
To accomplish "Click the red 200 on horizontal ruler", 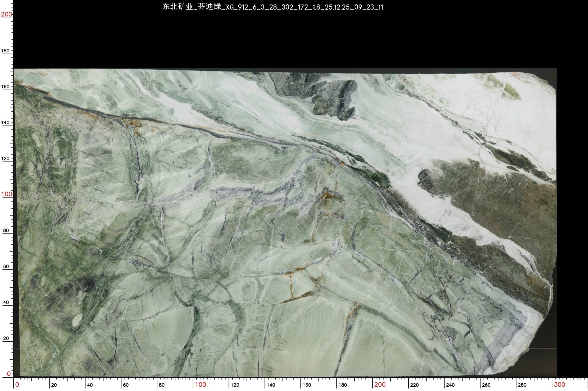I will click(380, 385).
